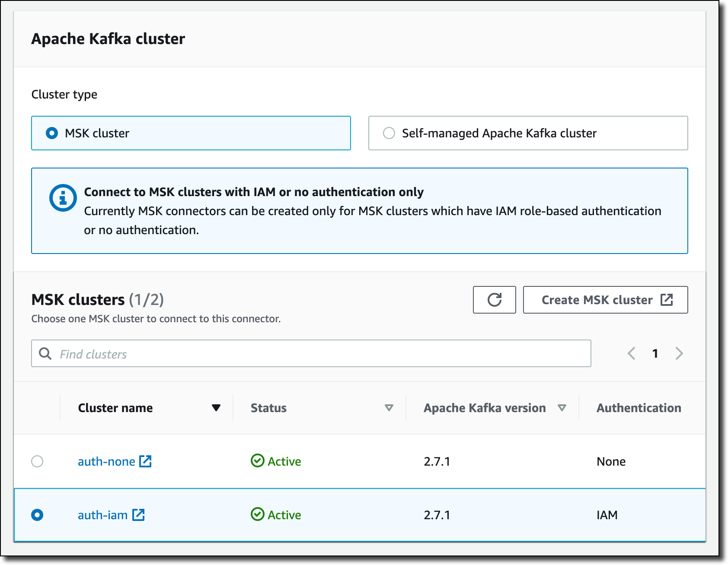
Task: Open the auth-iam cluster link
Action: click(x=102, y=515)
